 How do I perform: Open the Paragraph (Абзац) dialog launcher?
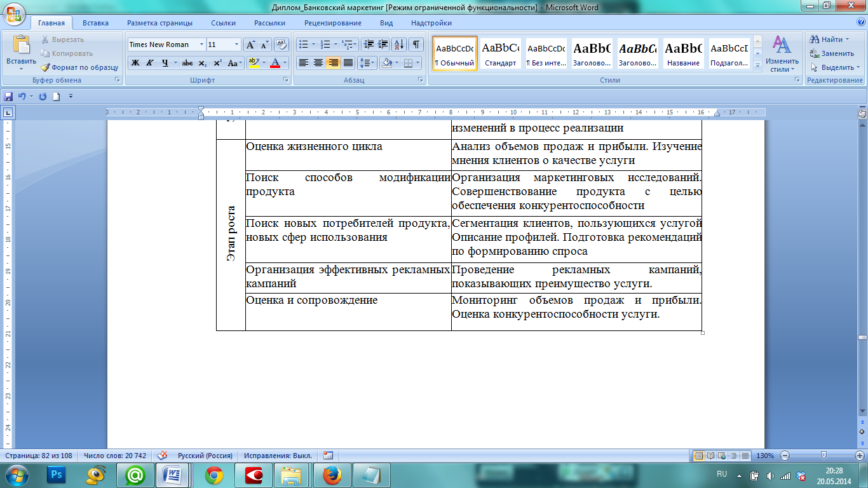[x=420, y=80]
